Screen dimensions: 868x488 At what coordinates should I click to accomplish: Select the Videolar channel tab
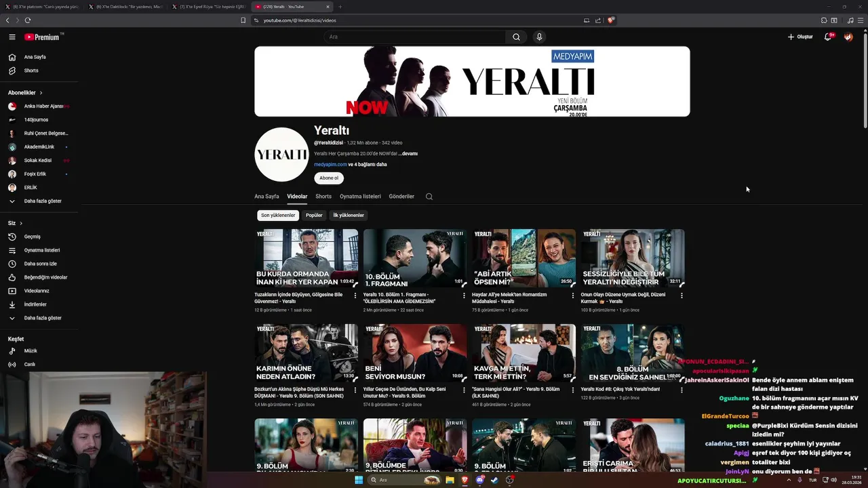297,197
